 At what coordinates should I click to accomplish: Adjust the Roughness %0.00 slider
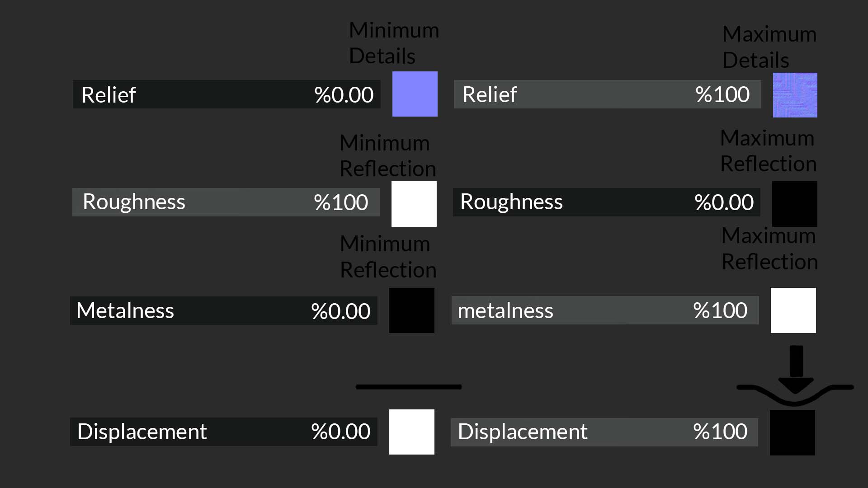pos(606,202)
